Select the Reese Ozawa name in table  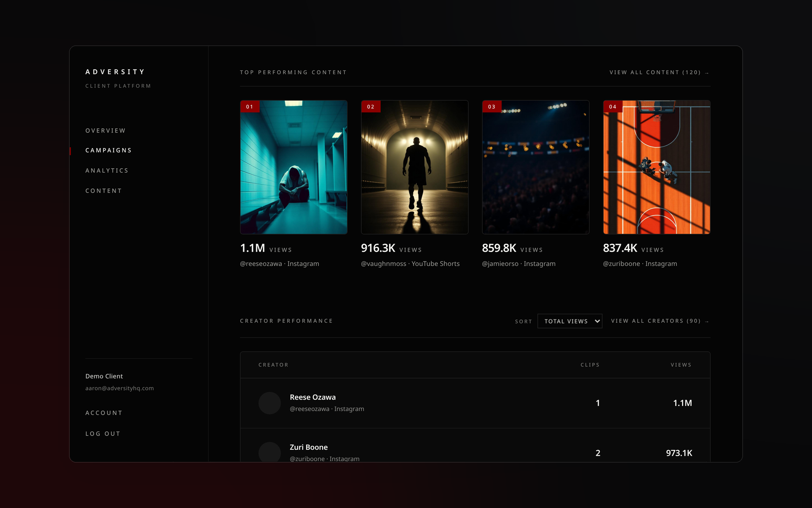[313, 397]
